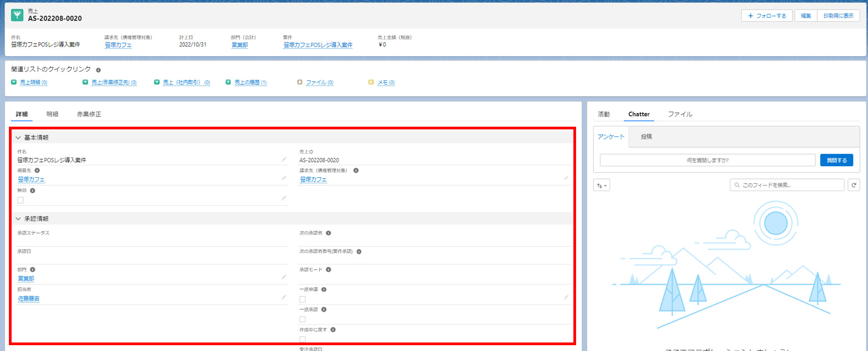The height and width of the screenshot is (351, 868).
Task: Click the このフィードを検索 search field
Action: tap(787, 185)
